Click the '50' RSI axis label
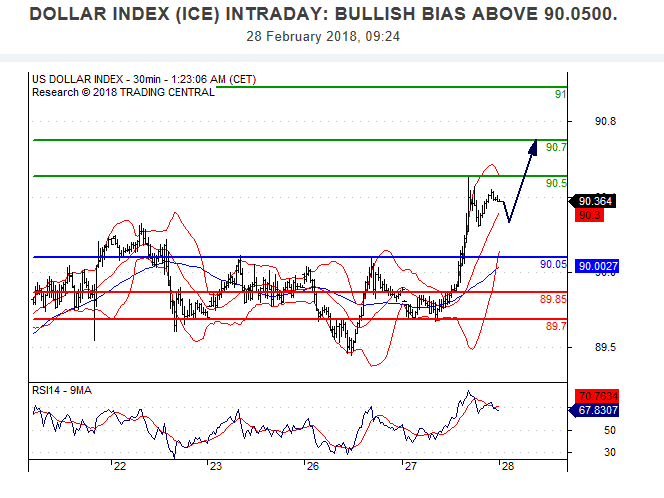The height and width of the screenshot is (498, 664). click(610, 431)
